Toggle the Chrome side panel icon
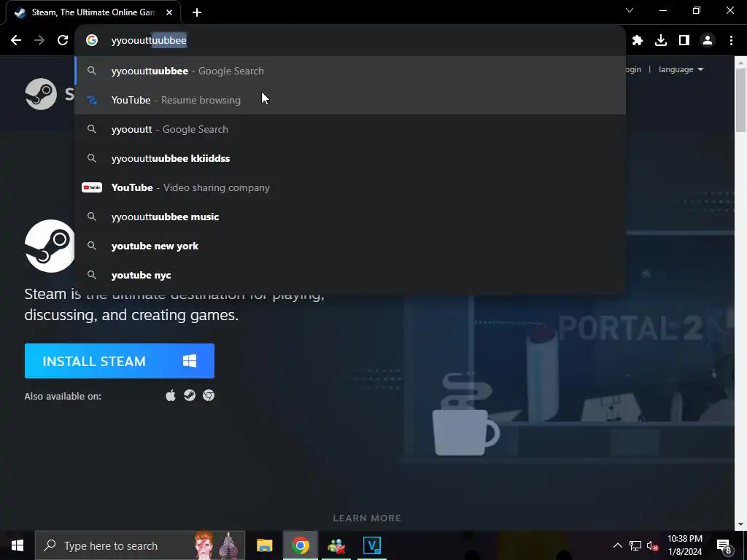This screenshot has width=747, height=560. (684, 41)
